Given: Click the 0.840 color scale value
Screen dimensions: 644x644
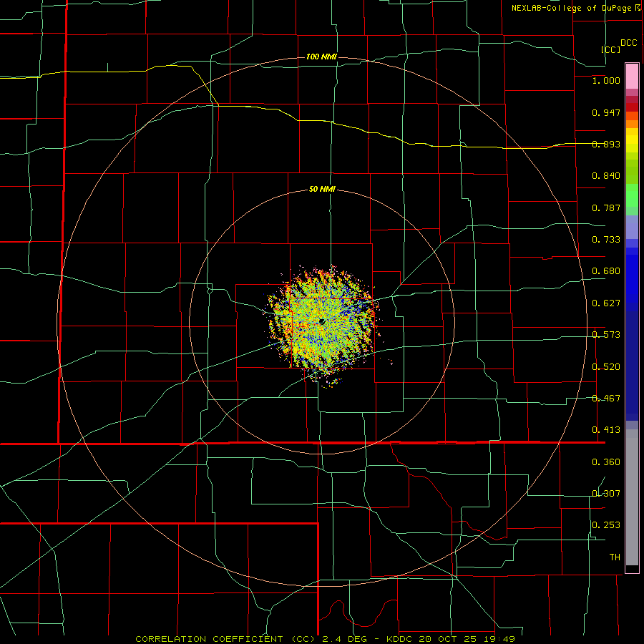Looking at the screenshot, I should coord(606,176).
